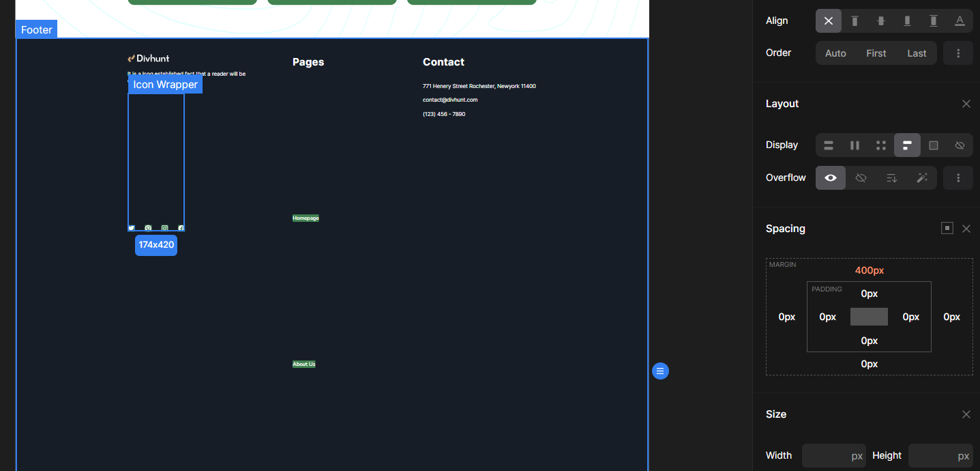980x471 pixels.
Task: Open more options beside Overflow
Action: point(958,177)
